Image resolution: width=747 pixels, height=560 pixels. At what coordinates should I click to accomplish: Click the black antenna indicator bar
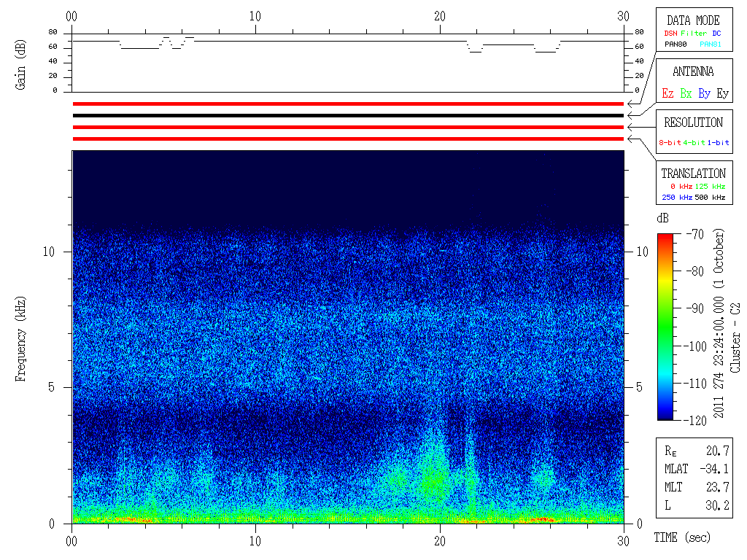[348, 115]
